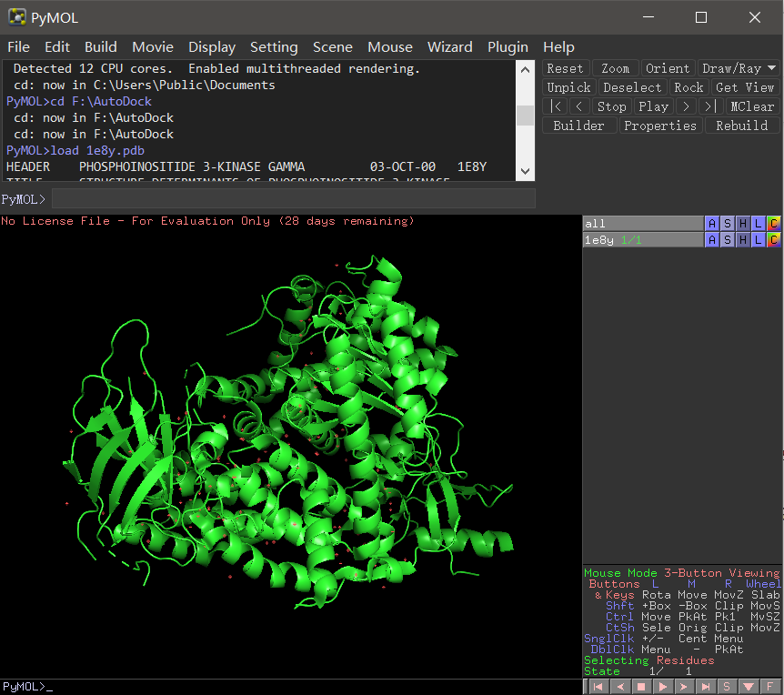
Task: Maximize the PyMOL window
Action: (x=701, y=17)
